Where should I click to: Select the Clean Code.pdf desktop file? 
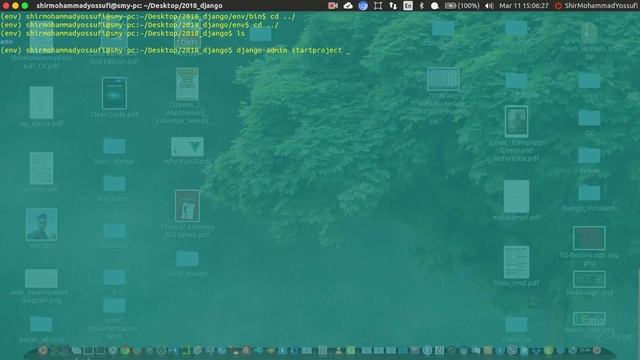click(114, 97)
